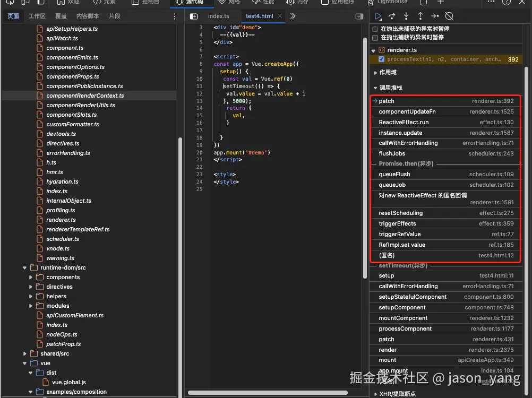This screenshot has width=532, height=398.
Task: Resume script execution in the debugger
Action: (377, 16)
